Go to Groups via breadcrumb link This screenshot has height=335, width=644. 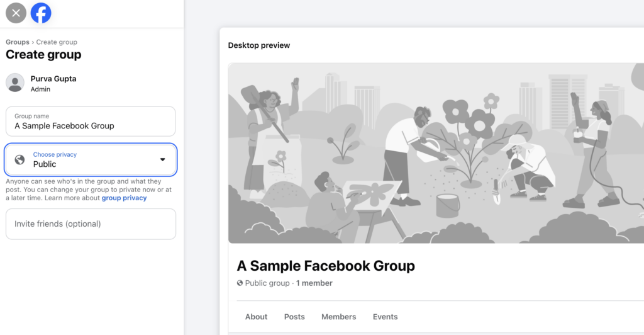(x=18, y=42)
